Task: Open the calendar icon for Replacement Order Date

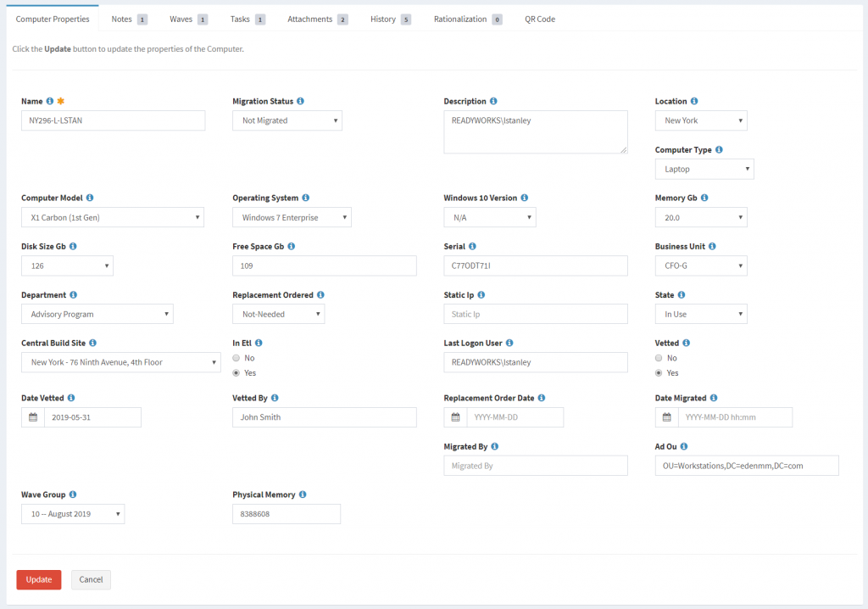Action: (x=455, y=416)
